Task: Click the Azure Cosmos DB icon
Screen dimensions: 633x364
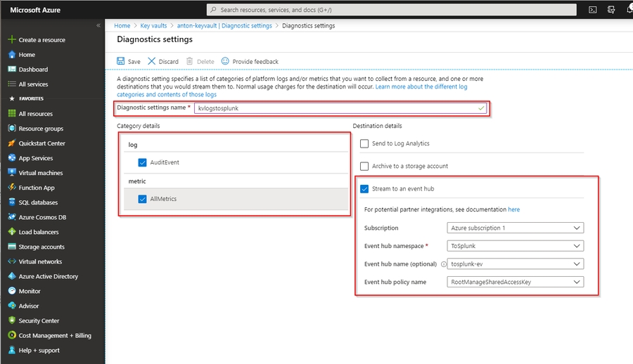Action: pyautogui.click(x=12, y=217)
